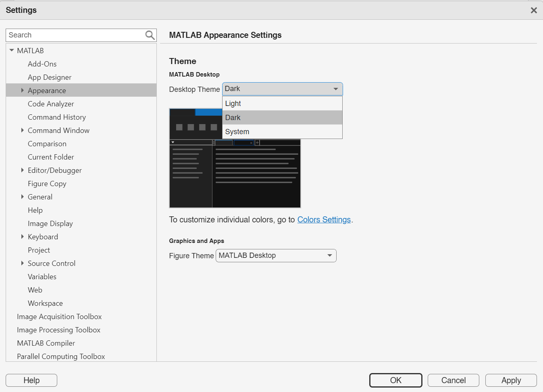Expand the Source Control node arrow
This screenshot has width=543, height=392.
23,263
